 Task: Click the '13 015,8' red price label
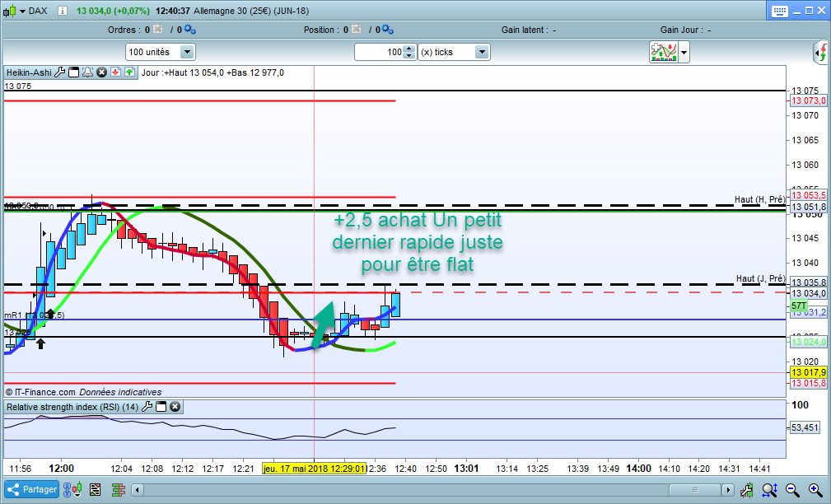(808, 383)
